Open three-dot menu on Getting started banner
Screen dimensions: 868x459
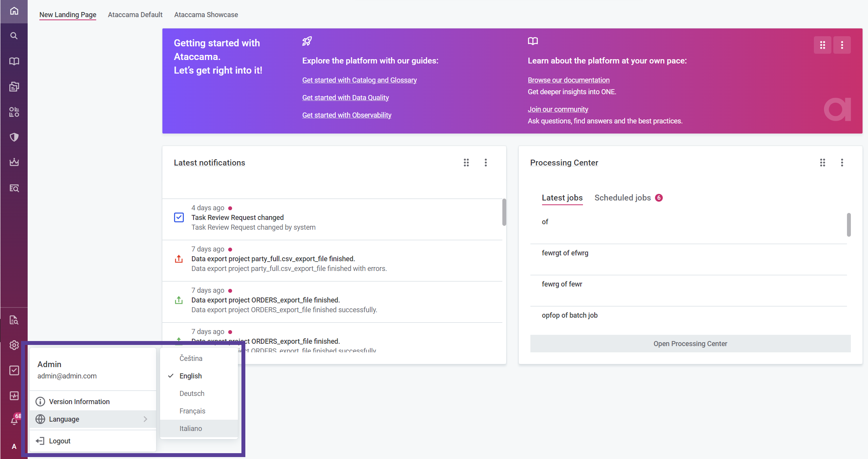point(842,45)
